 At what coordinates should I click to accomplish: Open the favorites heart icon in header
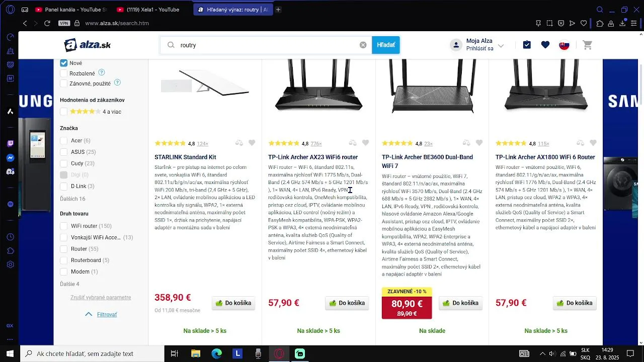coord(545,45)
